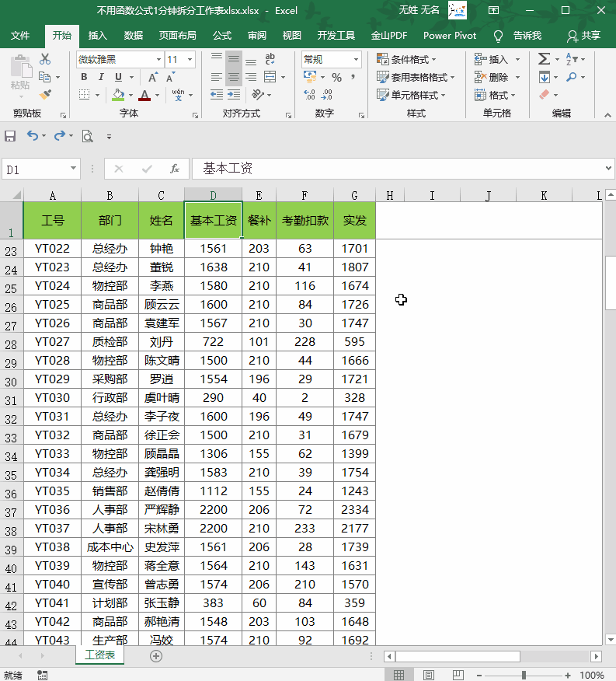Toggle top vertical alignment
616x681 pixels.
coord(217,59)
